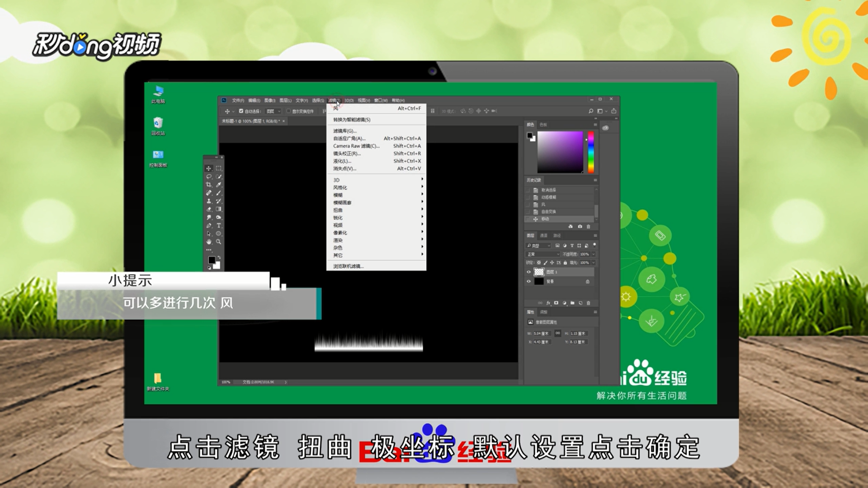The width and height of the screenshot is (868, 488).
Task: Click the 背景 layer thumbnail
Action: pos(538,282)
